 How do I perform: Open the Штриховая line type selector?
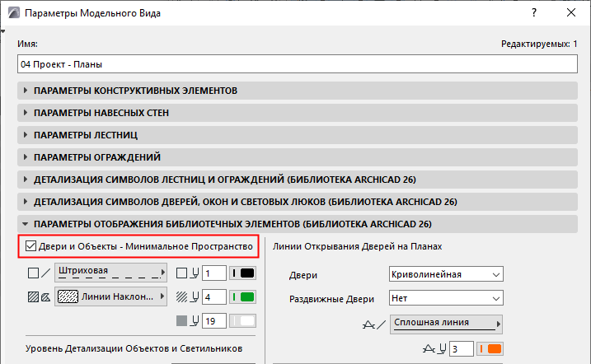(x=110, y=273)
